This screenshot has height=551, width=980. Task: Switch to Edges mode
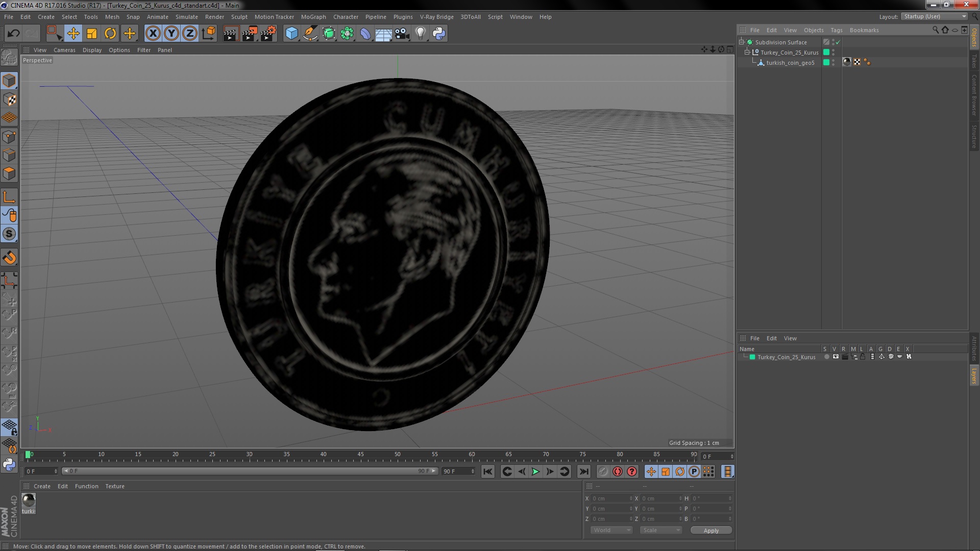click(9, 155)
